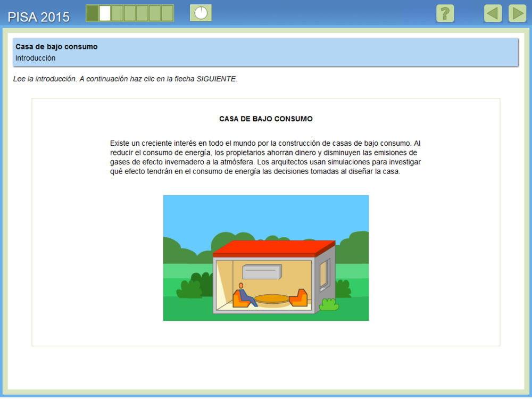Click the 'CASA DE BAJO CONSUMO' heading
The height and width of the screenshot is (399, 532).
pyautogui.click(x=265, y=119)
